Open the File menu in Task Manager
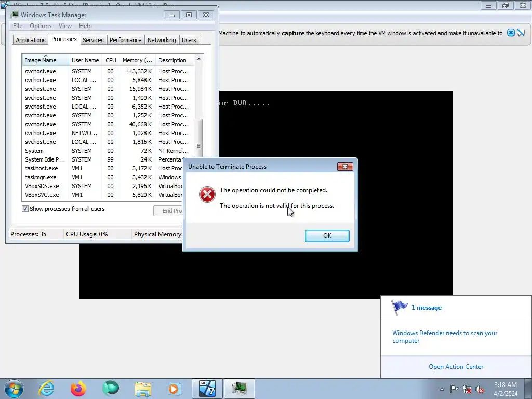Screen dimensions: 532x399 18,26
